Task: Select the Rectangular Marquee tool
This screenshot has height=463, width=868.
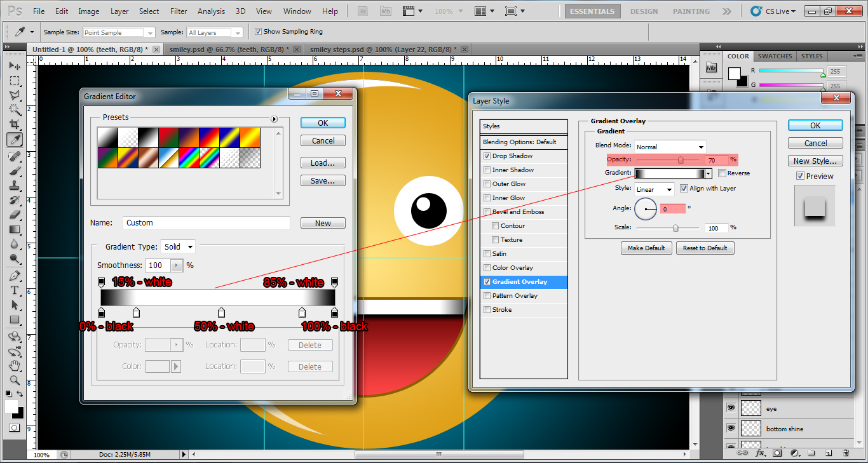Action: pyautogui.click(x=15, y=81)
